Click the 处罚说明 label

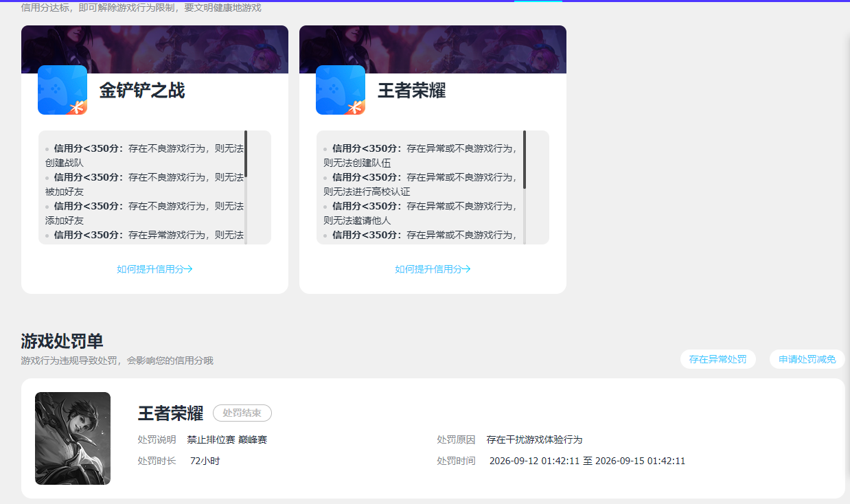tap(157, 439)
